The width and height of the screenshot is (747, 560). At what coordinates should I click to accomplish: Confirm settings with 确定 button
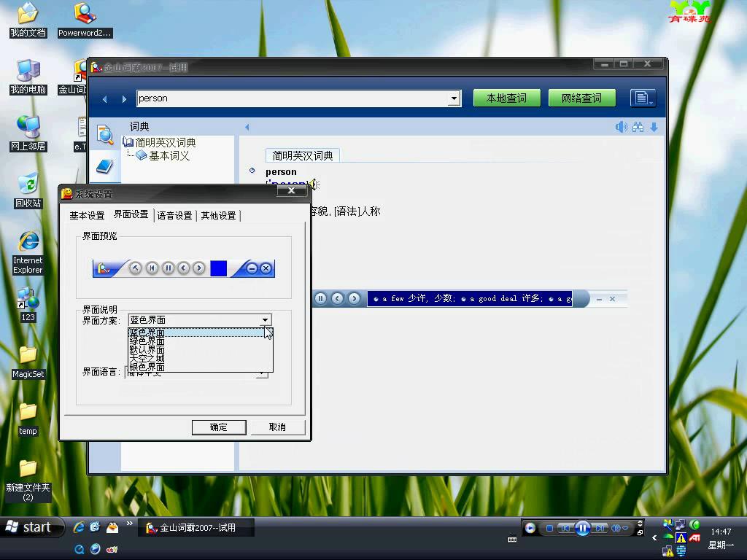coord(219,427)
